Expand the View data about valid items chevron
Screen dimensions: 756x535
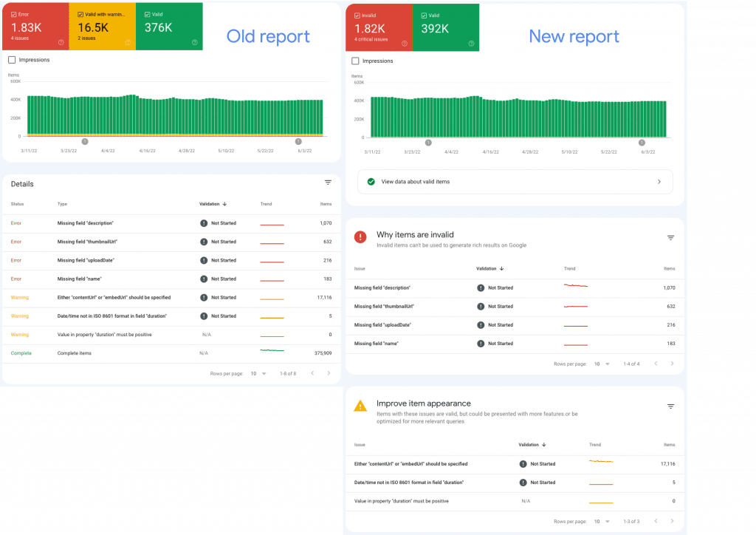[659, 182]
